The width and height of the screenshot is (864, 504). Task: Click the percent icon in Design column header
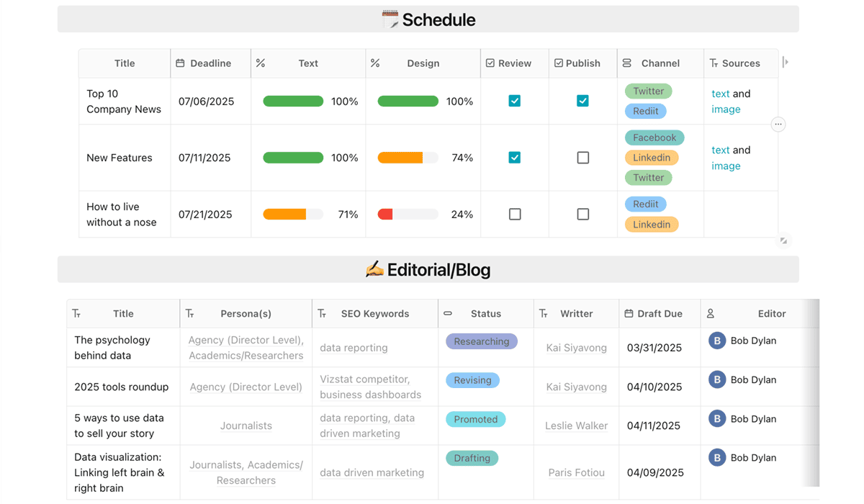click(375, 63)
